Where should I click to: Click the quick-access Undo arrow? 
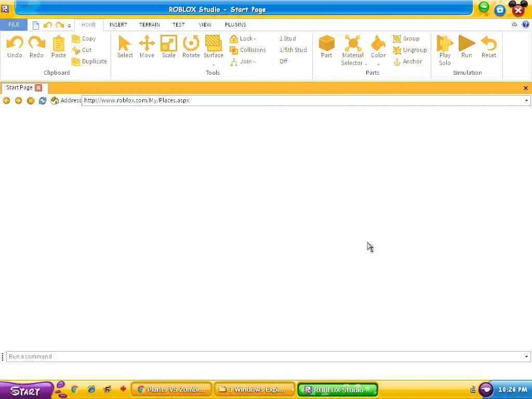[x=47, y=25]
